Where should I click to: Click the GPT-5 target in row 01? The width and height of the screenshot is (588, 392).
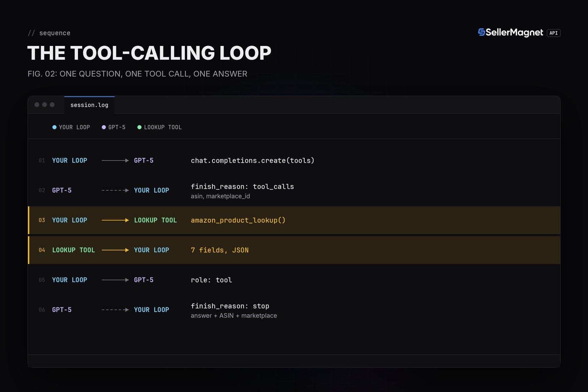(144, 160)
